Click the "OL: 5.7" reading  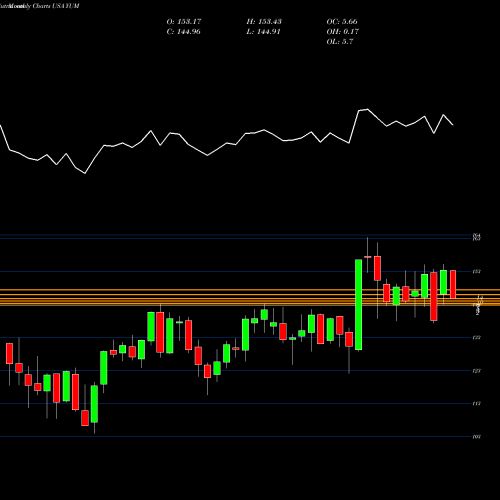[340, 42]
